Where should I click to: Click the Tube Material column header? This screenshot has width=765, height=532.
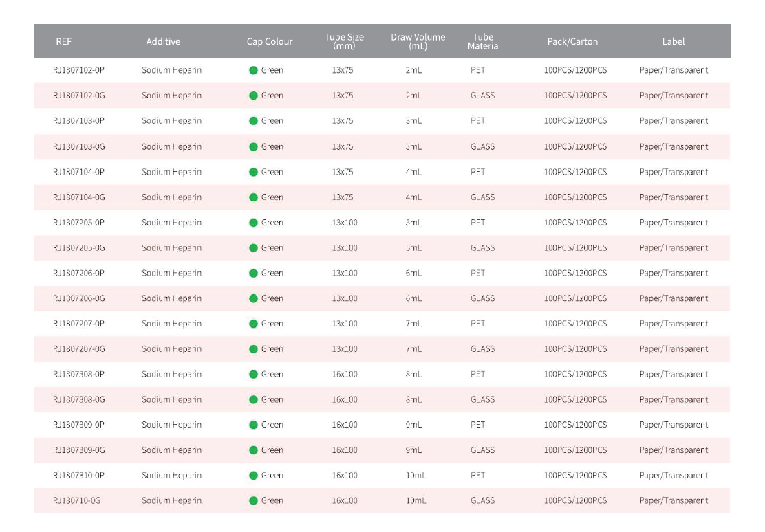point(483,41)
